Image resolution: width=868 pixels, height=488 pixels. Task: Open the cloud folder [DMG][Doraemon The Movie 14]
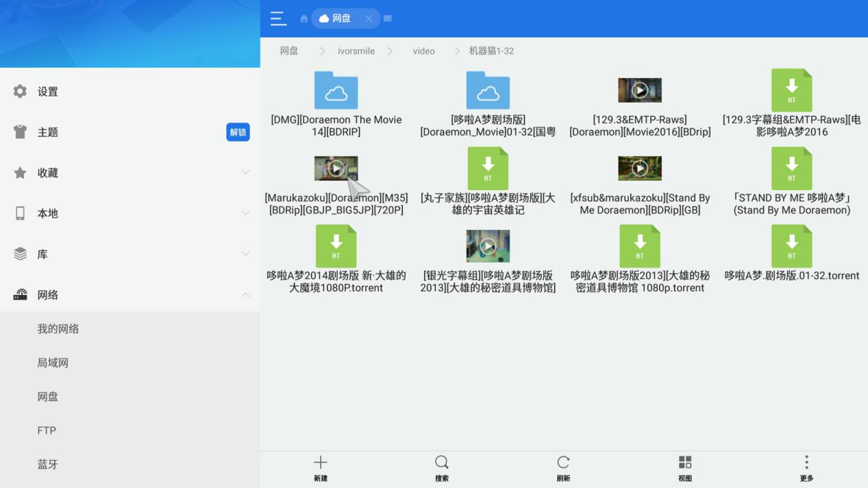pyautogui.click(x=336, y=90)
